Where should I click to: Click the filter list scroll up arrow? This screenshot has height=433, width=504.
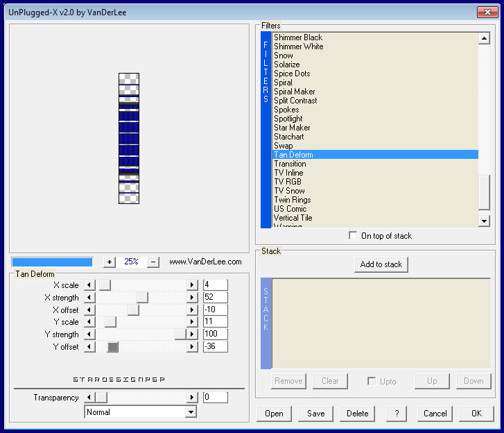pos(484,39)
